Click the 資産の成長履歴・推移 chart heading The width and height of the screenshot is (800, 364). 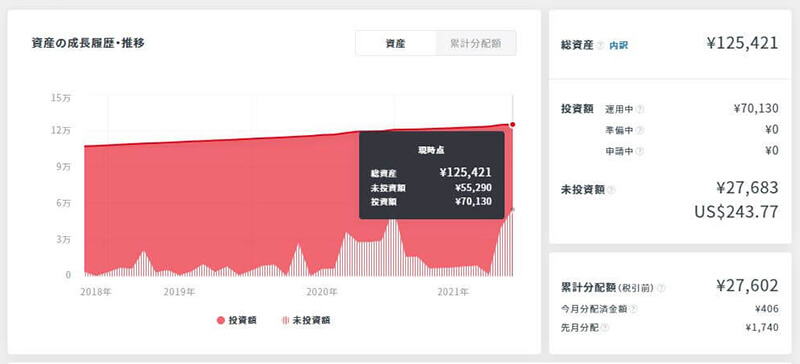pyautogui.click(x=88, y=43)
